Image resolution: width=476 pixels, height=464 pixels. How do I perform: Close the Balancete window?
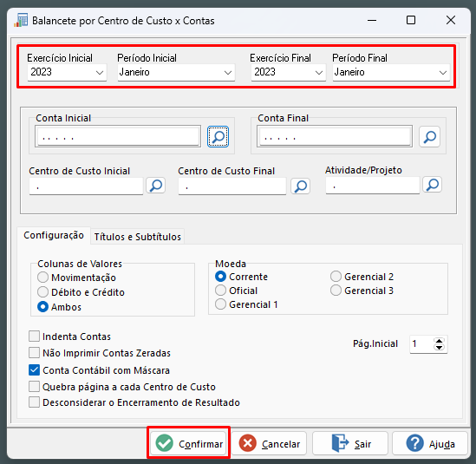[x=451, y=20]
